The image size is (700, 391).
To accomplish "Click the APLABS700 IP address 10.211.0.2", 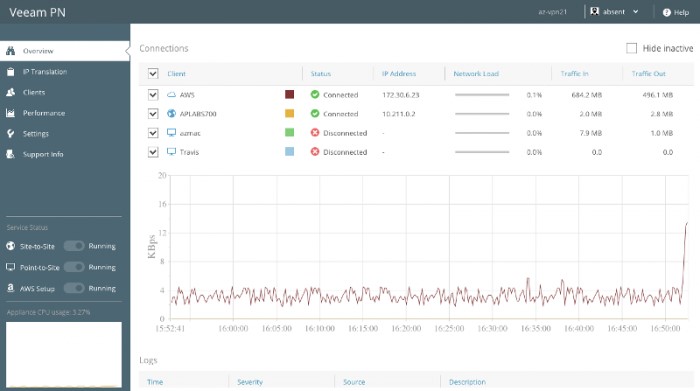I will (399, 114).
